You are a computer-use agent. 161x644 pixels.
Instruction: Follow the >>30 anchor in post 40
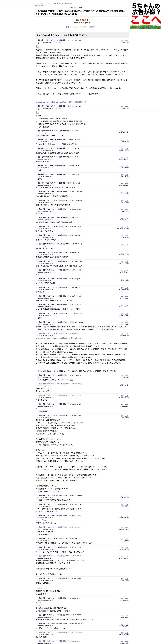(x=38, y=603)
